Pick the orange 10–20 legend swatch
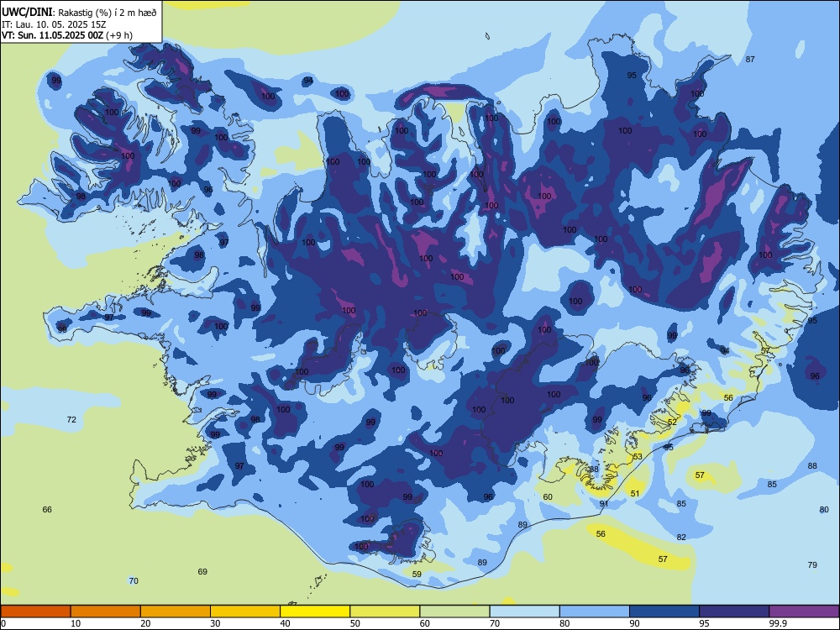Screen dimensions: 840x630 (x=106, y=612)
